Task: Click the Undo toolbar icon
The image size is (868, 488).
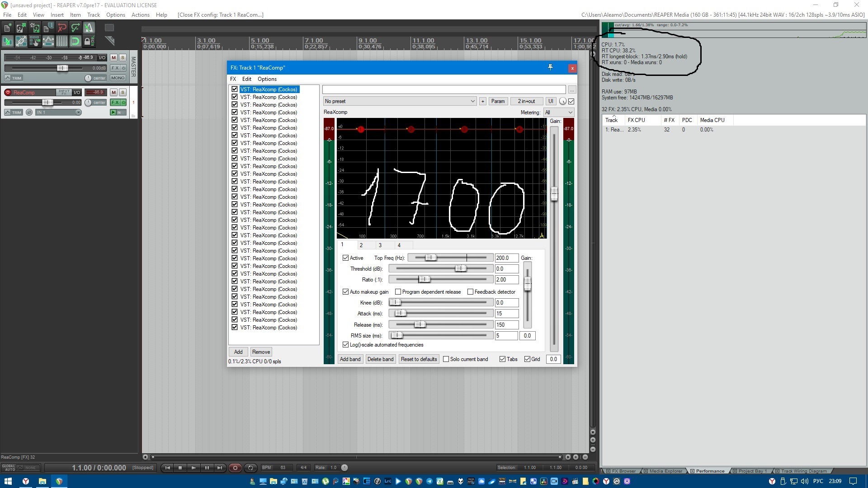Action: tap(62, 28)
